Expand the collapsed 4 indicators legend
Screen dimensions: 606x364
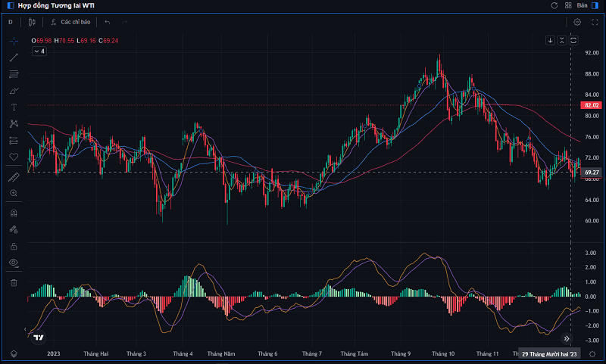[39, 51]
